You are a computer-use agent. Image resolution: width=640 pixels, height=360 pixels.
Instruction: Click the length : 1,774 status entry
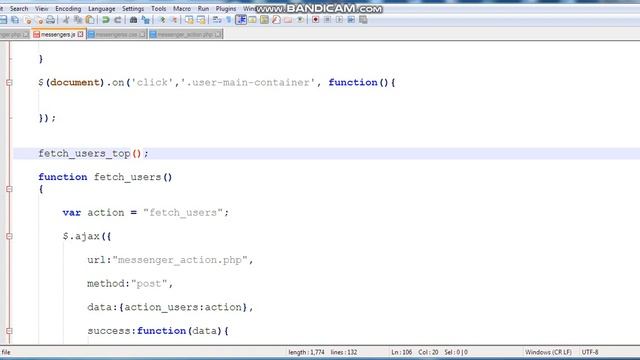(307, 352)
